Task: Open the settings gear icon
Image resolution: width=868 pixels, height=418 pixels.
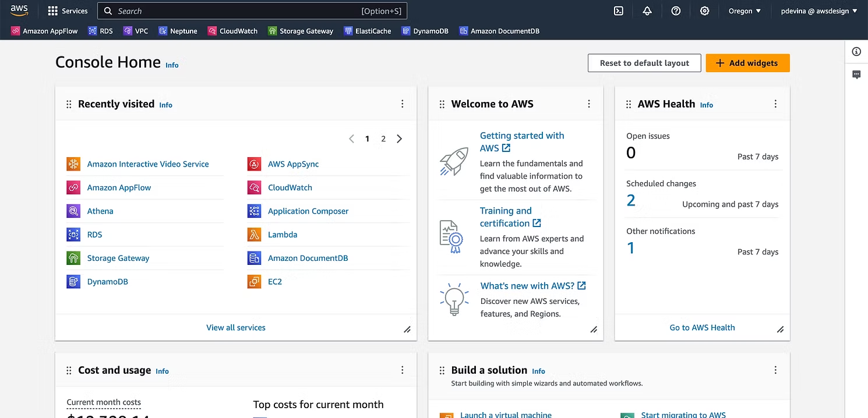Action: [704, 11]
